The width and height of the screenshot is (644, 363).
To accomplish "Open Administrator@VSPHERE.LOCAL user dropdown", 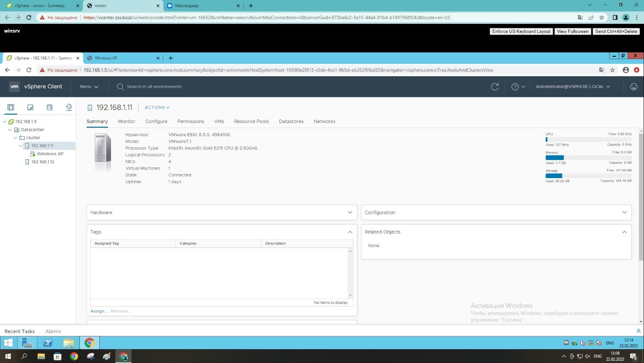I will coord(573,87).
